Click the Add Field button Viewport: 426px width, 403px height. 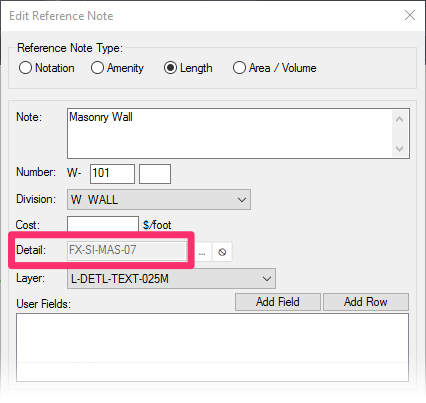click(278, 302)
